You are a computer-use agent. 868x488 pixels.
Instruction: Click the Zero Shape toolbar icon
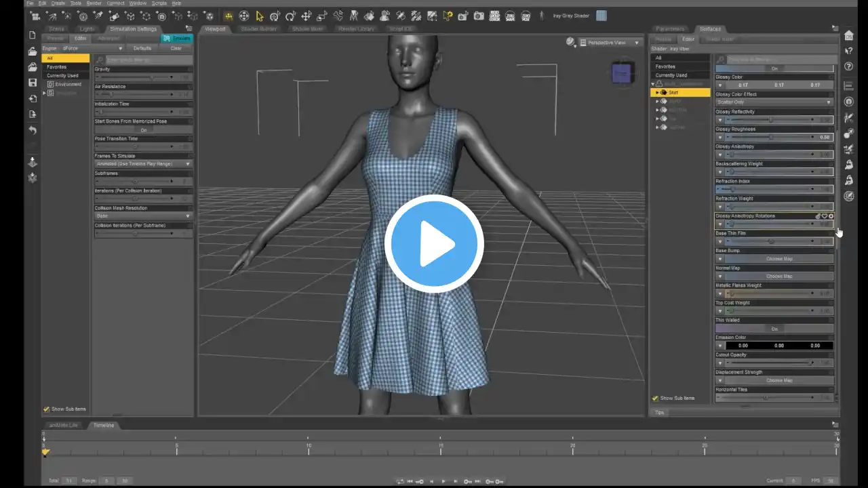[510, 16]
